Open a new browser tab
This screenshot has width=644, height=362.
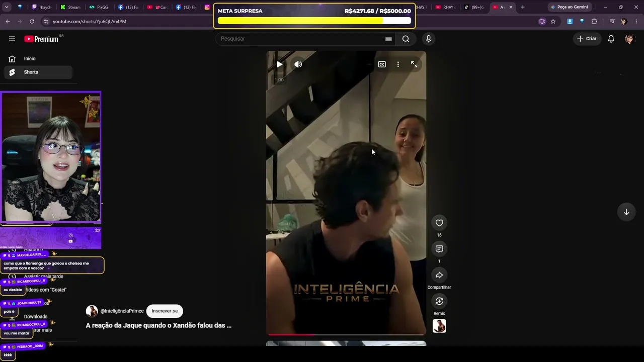point(523,7)
